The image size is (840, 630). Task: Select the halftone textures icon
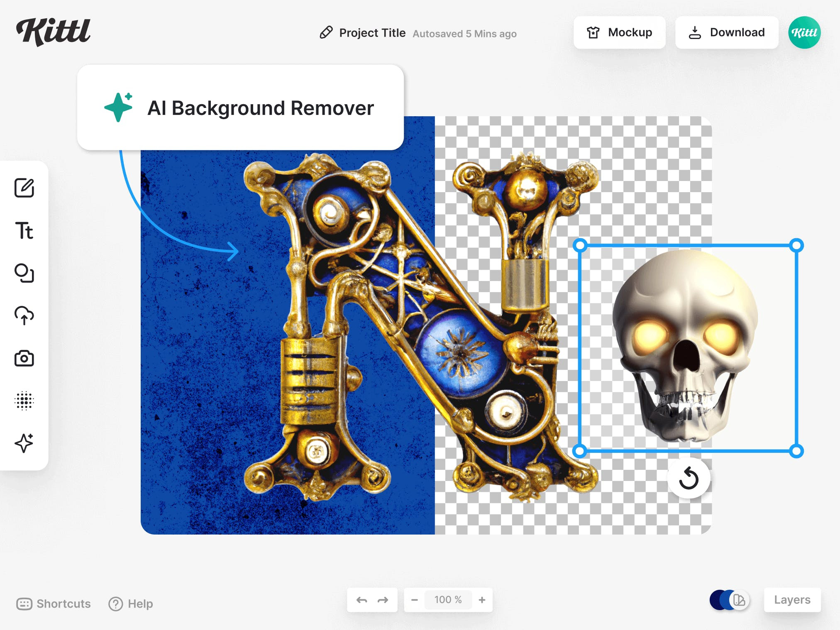coord(24,400)
